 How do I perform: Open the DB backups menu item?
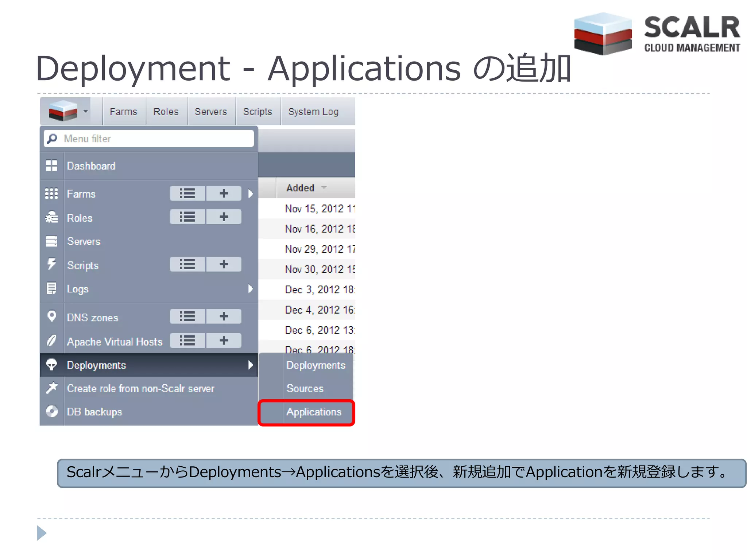tap(94, 412)
